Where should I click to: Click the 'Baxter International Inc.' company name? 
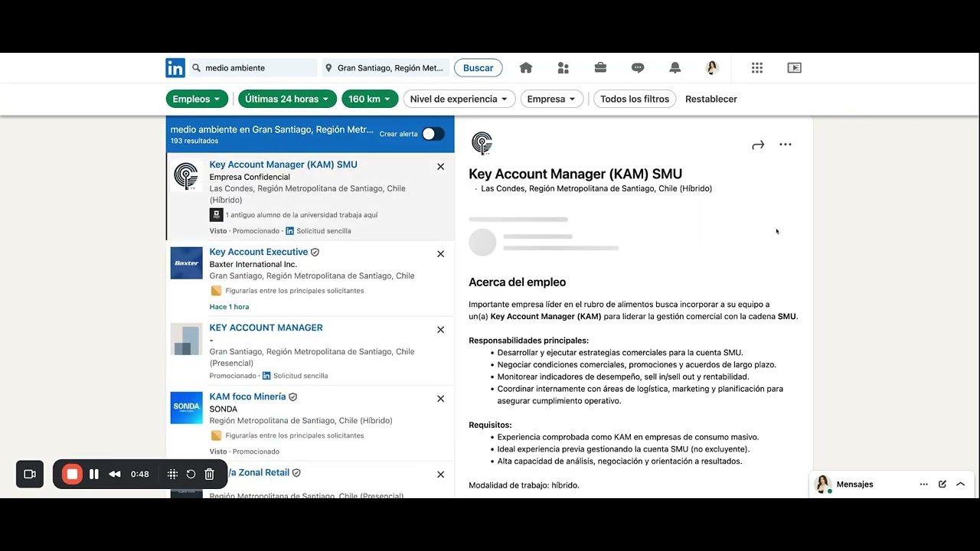point(253,264)
